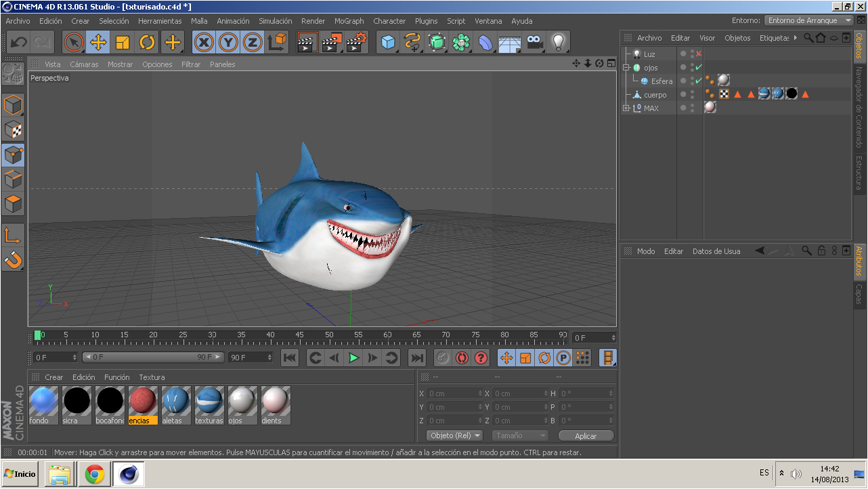The image size is (868, 489).
Task: Toggle the red X visibility mark on Luz
Action: (x=699, y=54)
